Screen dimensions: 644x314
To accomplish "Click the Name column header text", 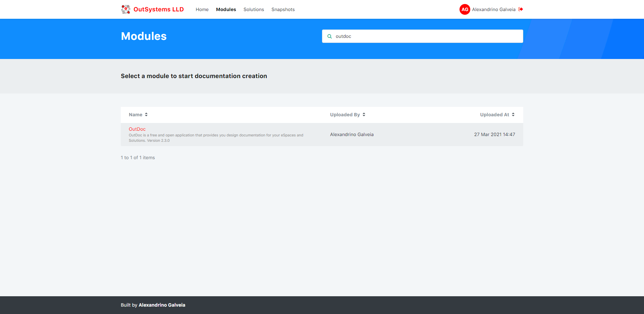I will coord(136,115).
